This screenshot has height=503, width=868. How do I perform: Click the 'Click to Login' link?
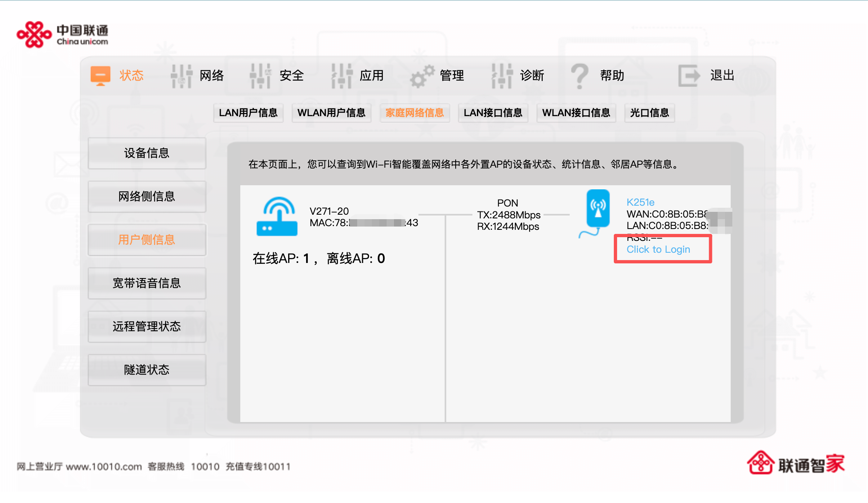click(658, 249)
